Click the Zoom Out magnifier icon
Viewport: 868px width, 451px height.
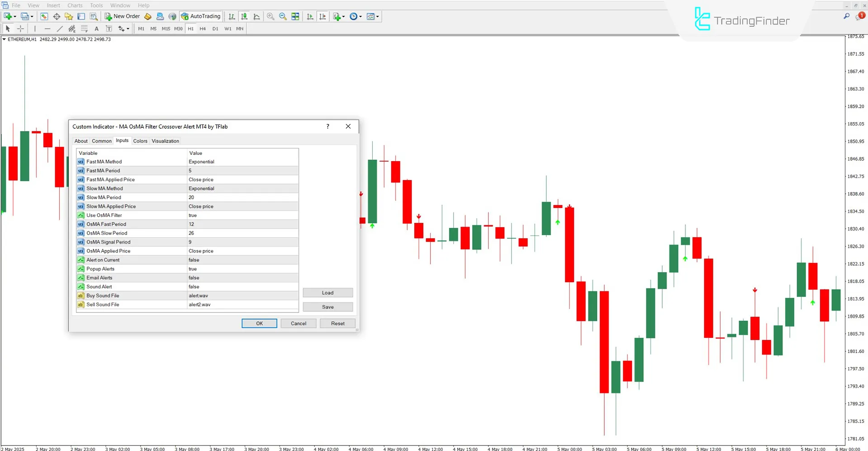(283, 16)
